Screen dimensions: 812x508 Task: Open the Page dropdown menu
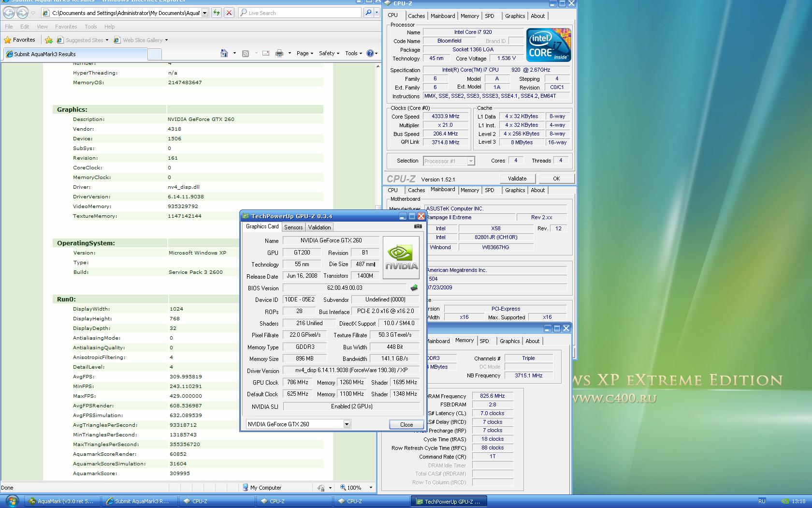(305, 53)
